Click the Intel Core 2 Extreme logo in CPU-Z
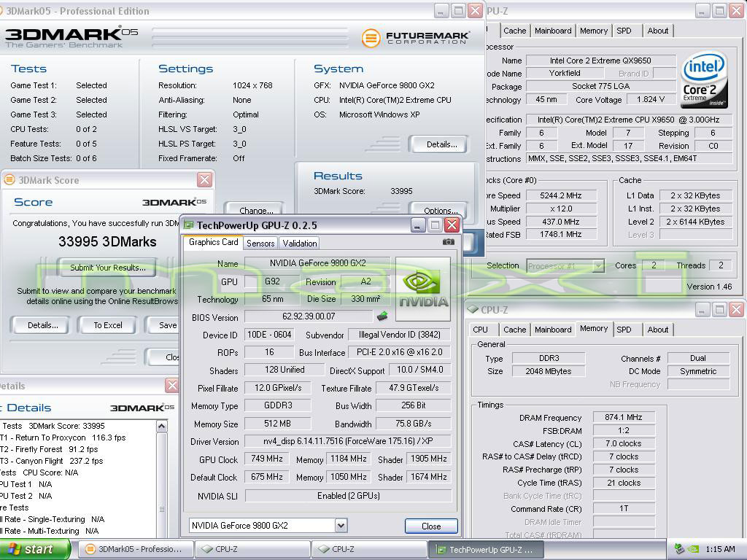747x560 pixels. tap(704, 80)
